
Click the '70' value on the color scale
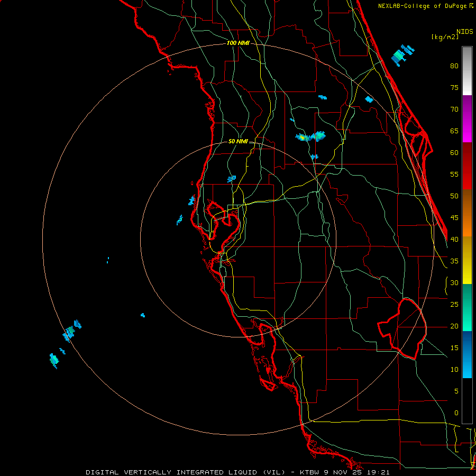(x=454, y=109)
